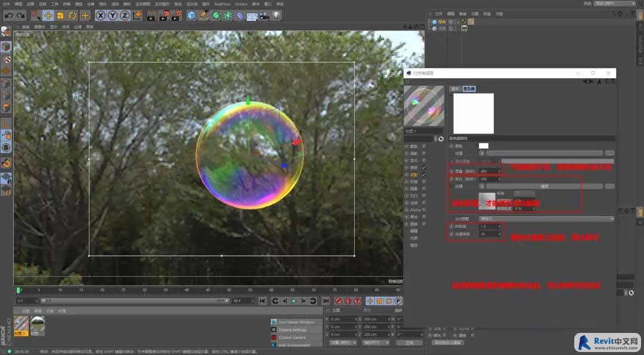Click the spline Pen tool icon

(x=204, y=16)
